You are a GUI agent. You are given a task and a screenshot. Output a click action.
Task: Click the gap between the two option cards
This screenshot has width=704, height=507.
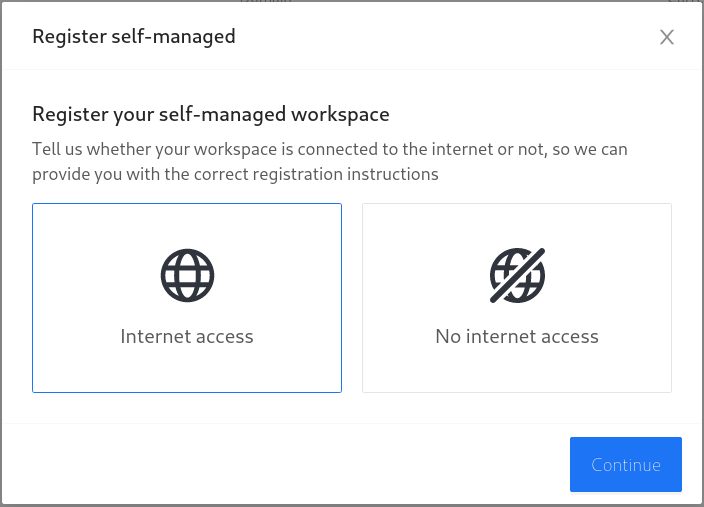352,298
